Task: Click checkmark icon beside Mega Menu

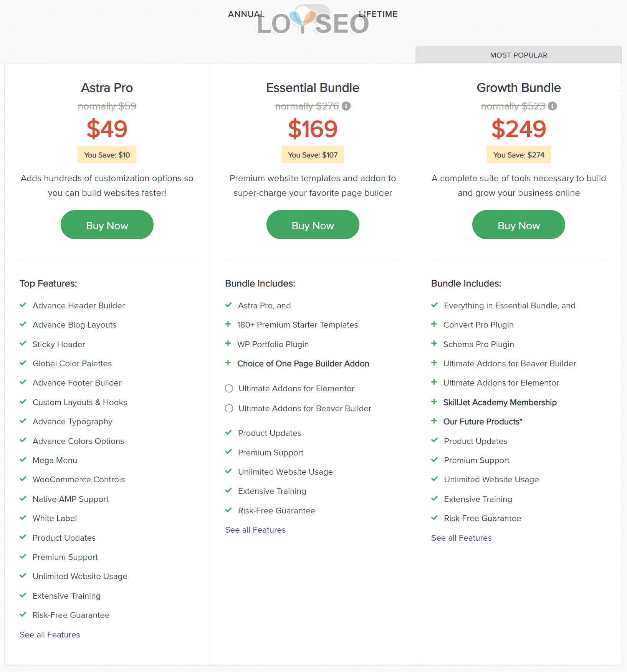Action: click(x=23, y=460)
